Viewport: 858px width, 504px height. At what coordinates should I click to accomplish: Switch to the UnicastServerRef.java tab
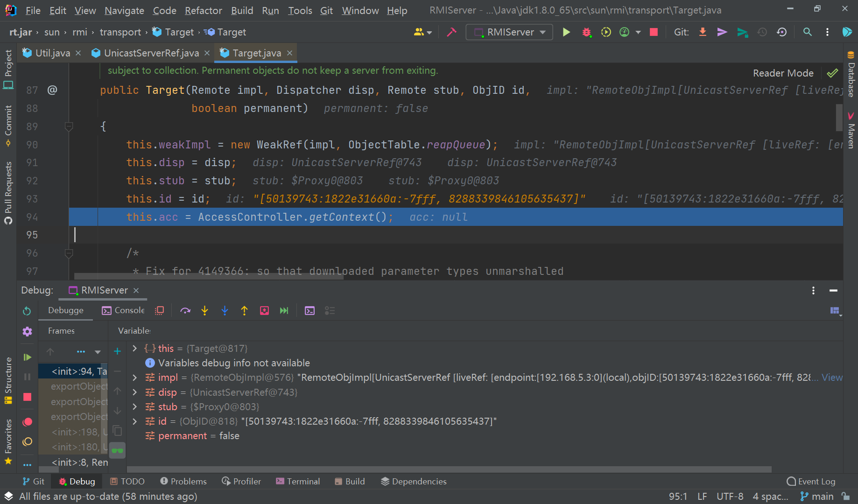point(151,53)
